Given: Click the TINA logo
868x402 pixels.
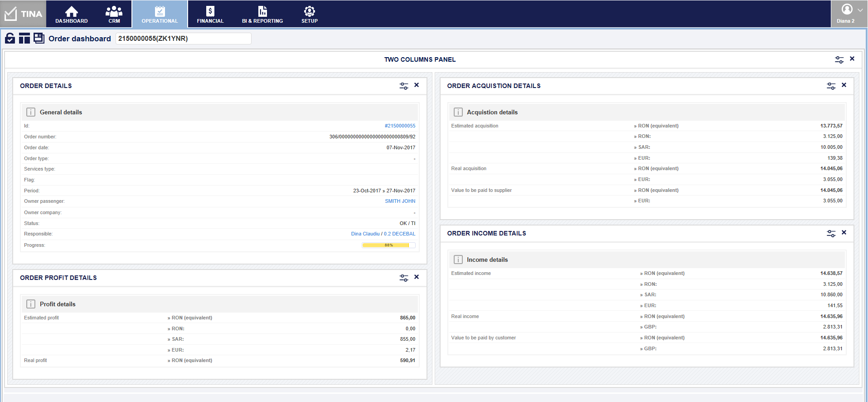Looking at the screenshot, I should (x=23, y=14).
